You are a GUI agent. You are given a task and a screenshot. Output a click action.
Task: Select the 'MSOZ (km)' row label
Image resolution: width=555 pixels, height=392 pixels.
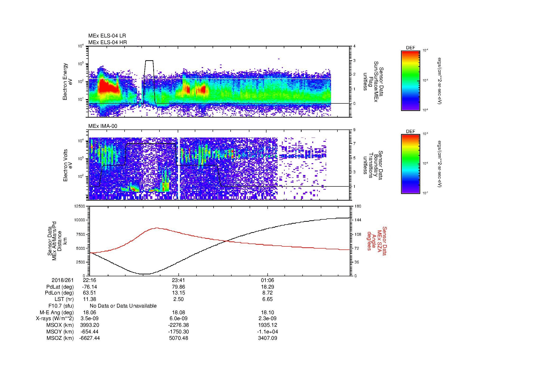(60, 338)
